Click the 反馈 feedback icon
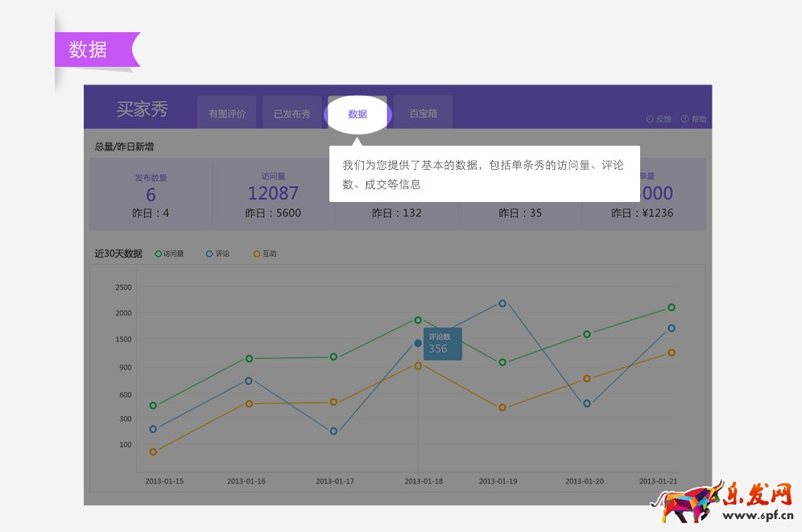The image size is (802, 532). pos(650,119)
